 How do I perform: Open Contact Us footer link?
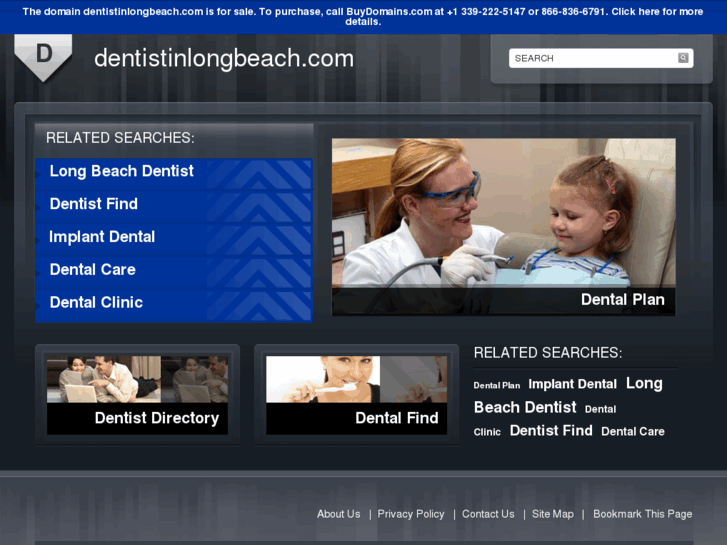[488, 514]
